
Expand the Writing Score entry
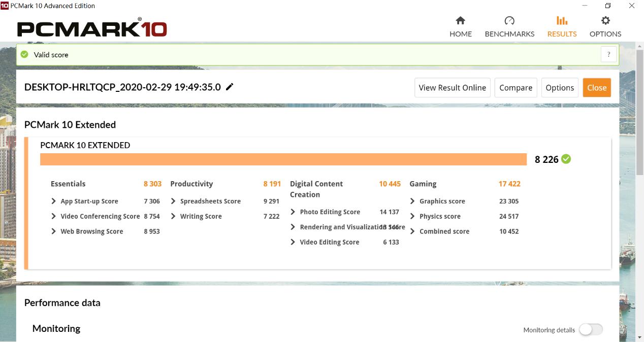(x=173, y=216)
